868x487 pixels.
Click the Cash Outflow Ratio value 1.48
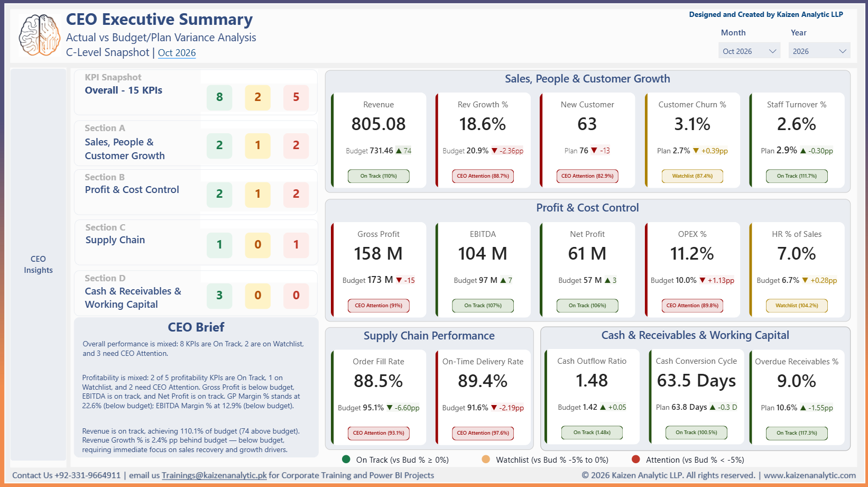coord(592,381)
